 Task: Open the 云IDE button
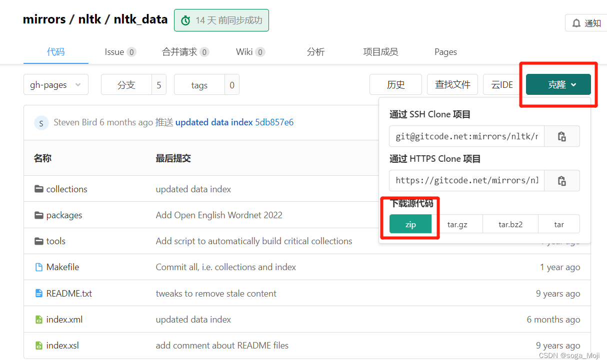502,84
